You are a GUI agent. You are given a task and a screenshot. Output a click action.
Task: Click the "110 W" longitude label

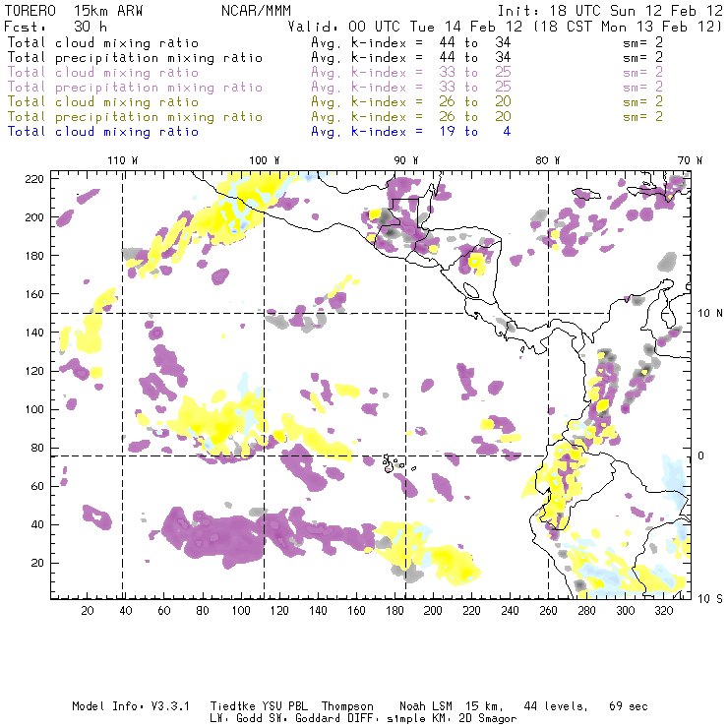123,160
